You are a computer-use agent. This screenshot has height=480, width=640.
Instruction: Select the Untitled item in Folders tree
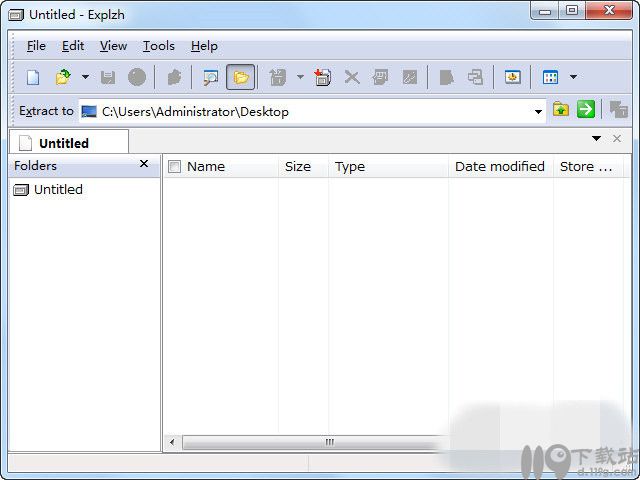[48, 189]
